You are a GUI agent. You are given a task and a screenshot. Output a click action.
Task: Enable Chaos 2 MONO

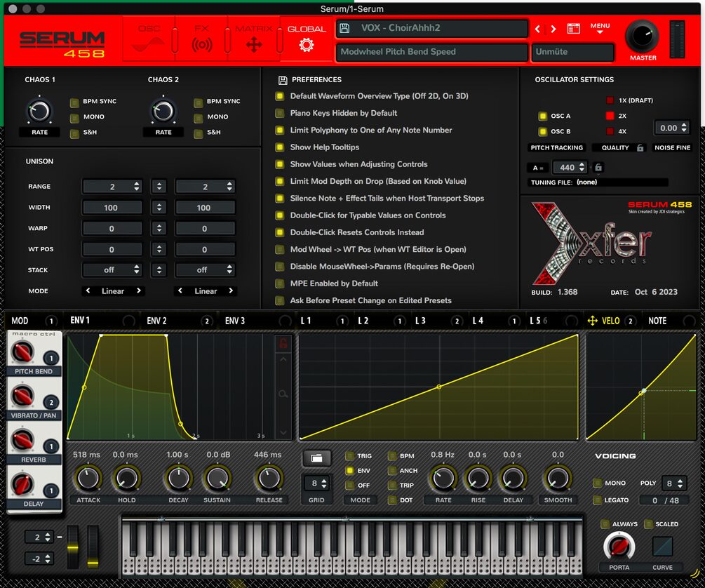click(199, 117)
